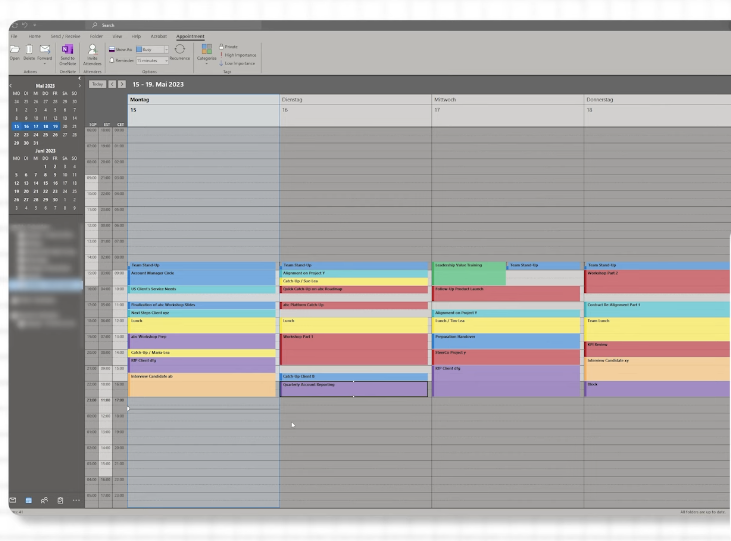Switch to the Home ribbon tab
731x541 pixels.
coord(34,36)
